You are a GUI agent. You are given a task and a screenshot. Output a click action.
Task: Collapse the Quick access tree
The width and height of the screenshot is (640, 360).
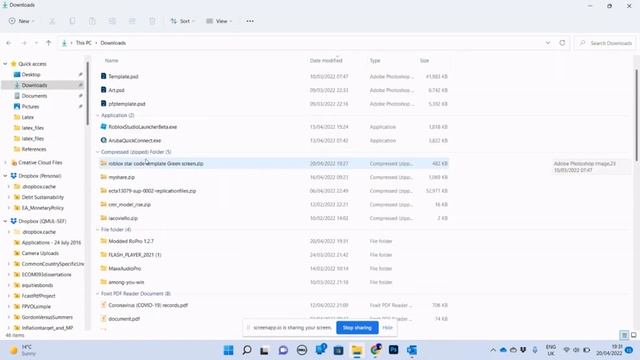pos(5,64)
